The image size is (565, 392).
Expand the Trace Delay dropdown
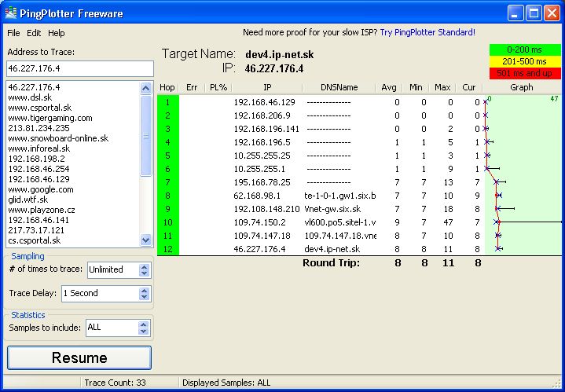[144, 293]
